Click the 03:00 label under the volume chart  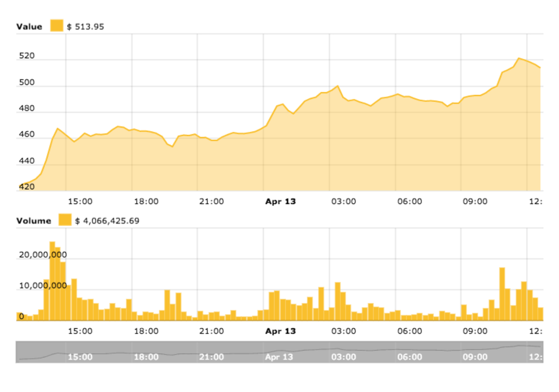pos(344,331)
